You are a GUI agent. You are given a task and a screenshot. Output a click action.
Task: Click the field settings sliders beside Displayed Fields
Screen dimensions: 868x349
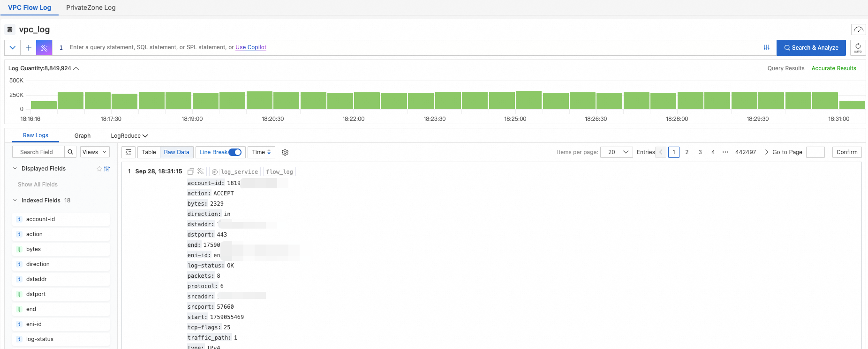click(107, 169)
